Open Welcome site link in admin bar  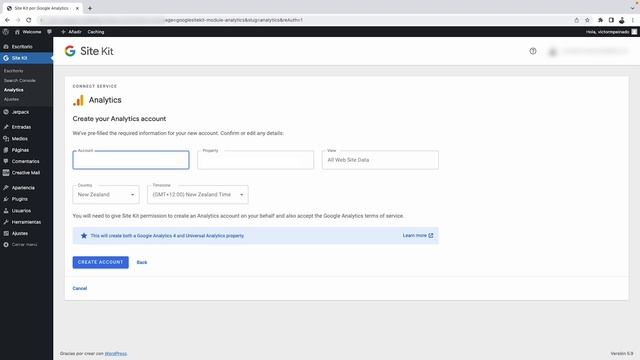(x=28, y=32)
